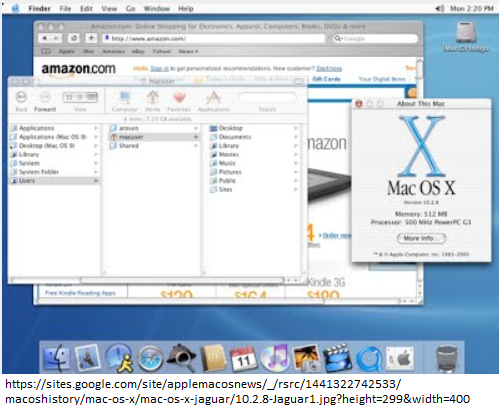Open iPhoto from the Dock
The image size is (499, 411).
[306, 358]
